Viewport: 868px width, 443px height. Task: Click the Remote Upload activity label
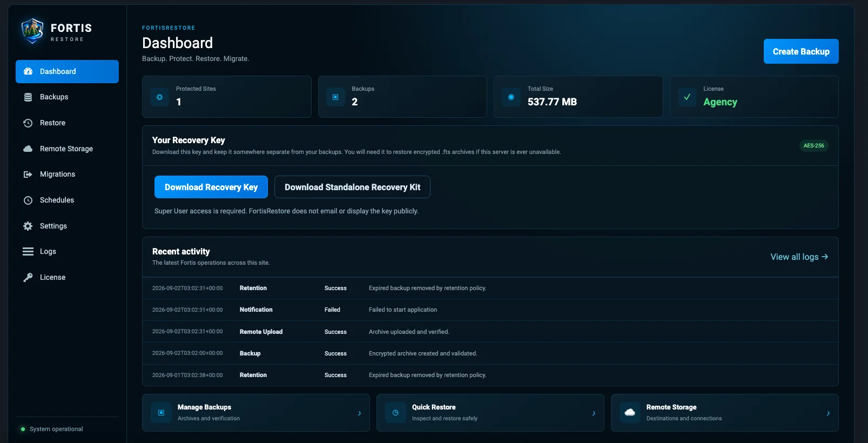261,332
